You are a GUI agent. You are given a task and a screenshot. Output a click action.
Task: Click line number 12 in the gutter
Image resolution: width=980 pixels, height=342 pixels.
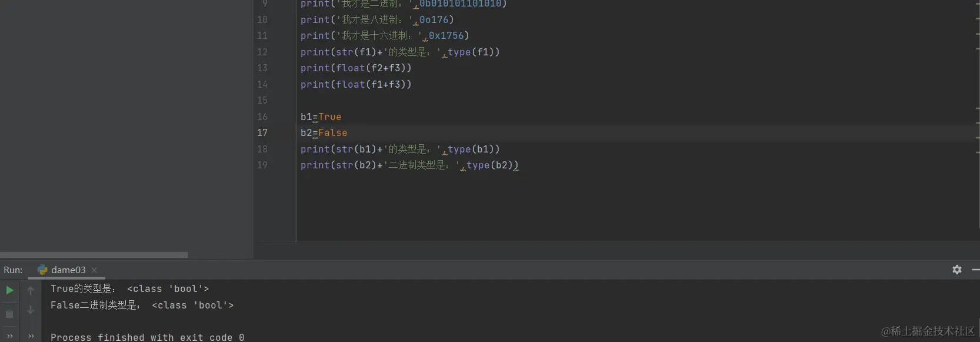(x=262, y=52)
